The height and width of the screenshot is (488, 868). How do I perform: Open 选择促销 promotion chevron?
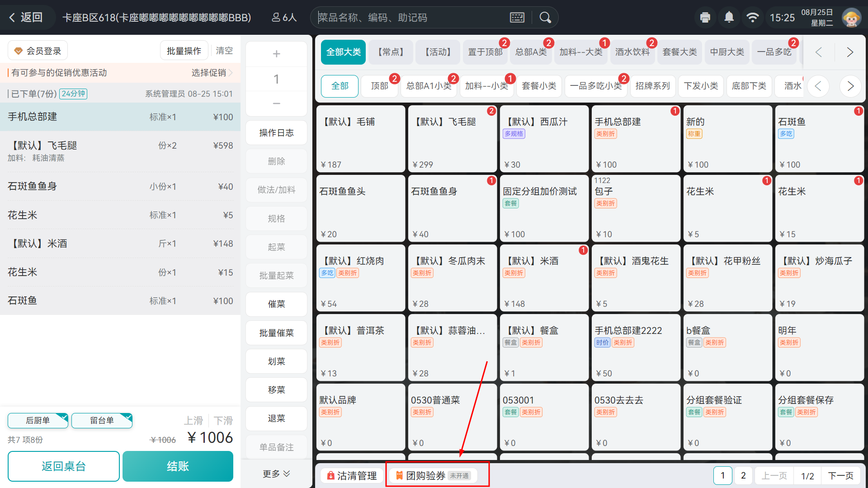point(212,73)
